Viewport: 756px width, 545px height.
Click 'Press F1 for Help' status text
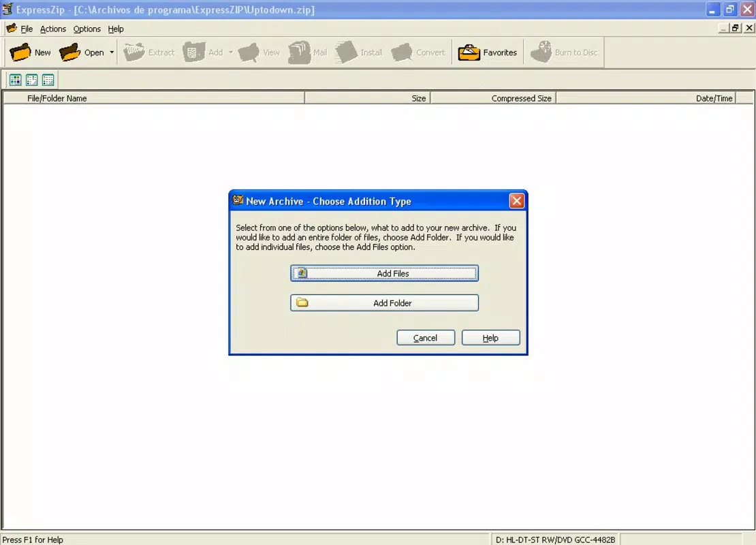click(33, 540)
